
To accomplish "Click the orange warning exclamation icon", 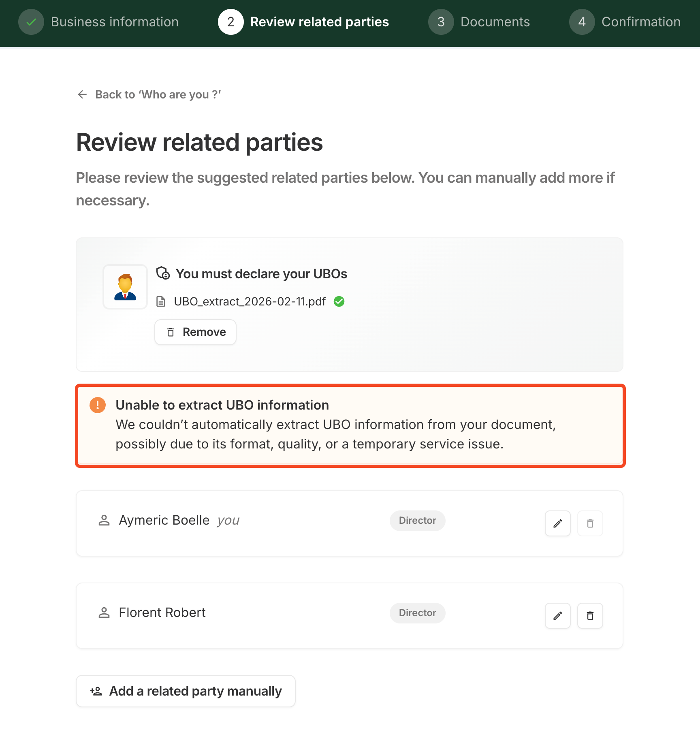I will (x=98, y=405).
